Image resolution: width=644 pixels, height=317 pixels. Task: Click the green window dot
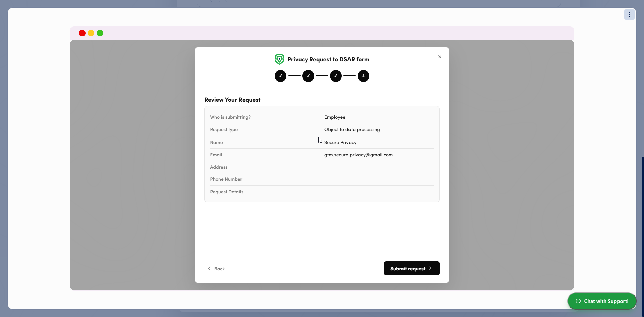pyautogui.click(x=100, y=33)
